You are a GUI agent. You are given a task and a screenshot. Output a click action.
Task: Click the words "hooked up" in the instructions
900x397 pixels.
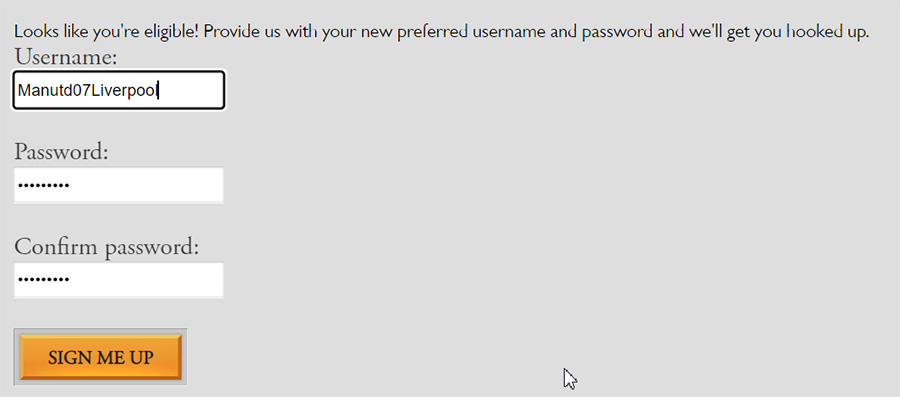coord(826,32)
